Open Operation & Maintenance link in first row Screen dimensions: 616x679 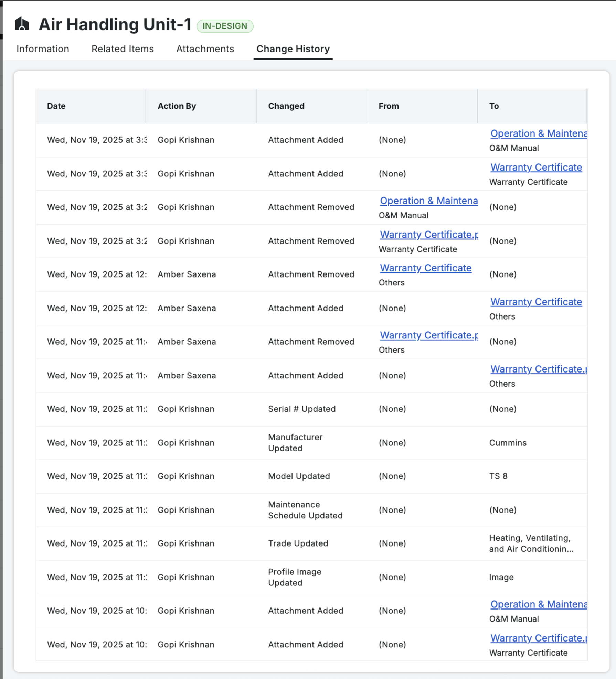[x=538, y=133]
